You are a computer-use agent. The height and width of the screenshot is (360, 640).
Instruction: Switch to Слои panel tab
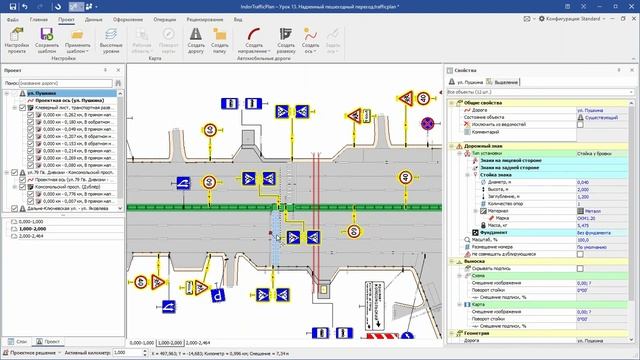pos(17,341)
